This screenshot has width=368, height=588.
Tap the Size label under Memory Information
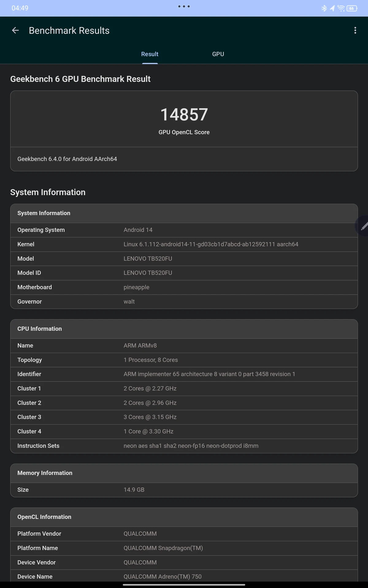point(23,490)
